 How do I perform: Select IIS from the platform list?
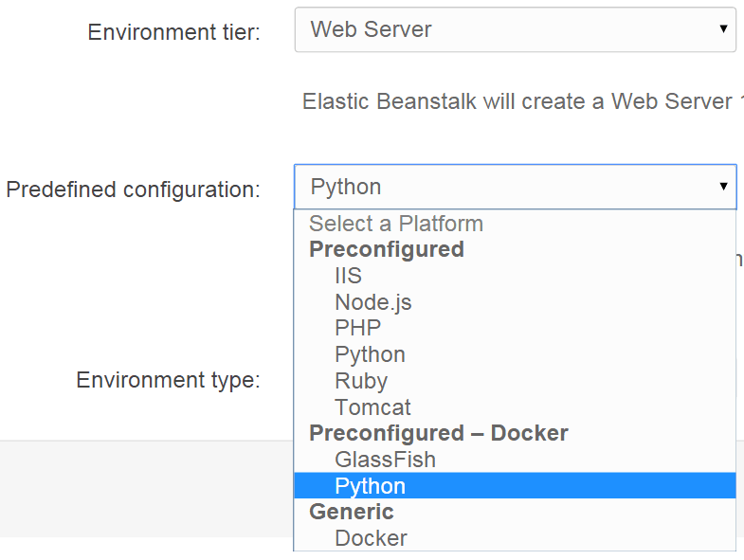[348, 277]
